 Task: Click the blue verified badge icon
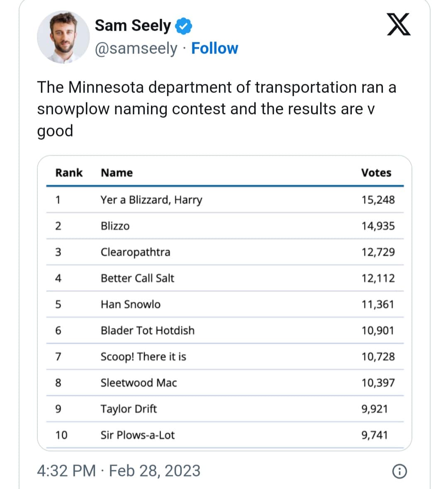point(183,26)
